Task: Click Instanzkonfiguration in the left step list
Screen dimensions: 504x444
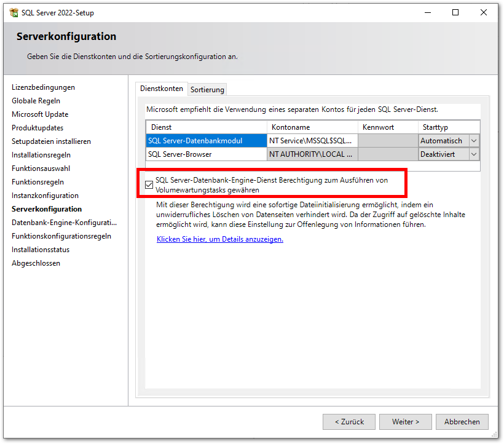Action: 45,196
